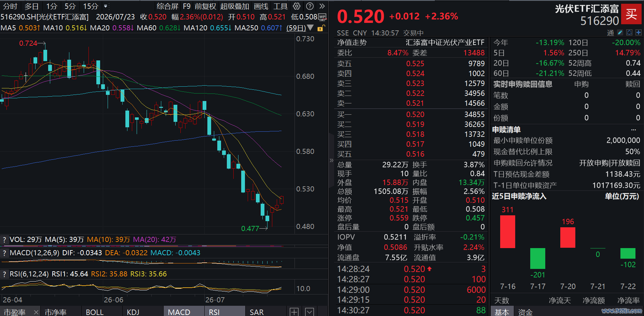
Task: Open the settings gear icon in chart toolbar
Action: [x=297, y=6]
